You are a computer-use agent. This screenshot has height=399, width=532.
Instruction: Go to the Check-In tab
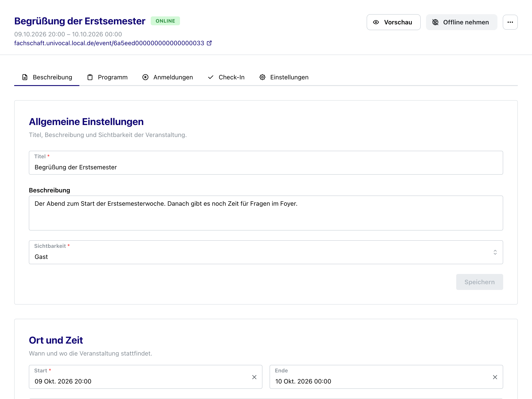coord(226,77)
